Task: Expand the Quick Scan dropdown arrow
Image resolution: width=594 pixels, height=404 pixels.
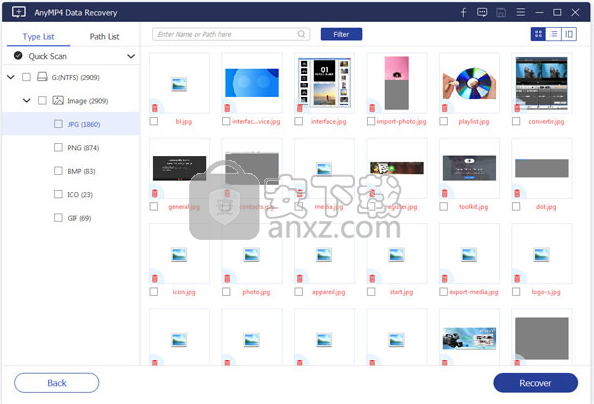Action: (131, 56)
